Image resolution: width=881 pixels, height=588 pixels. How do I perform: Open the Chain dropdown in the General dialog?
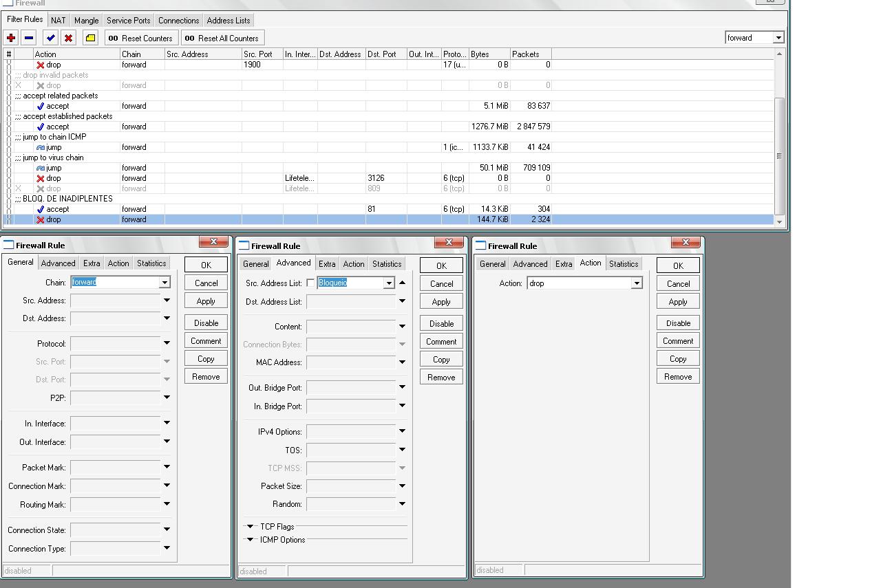point(164,282)
